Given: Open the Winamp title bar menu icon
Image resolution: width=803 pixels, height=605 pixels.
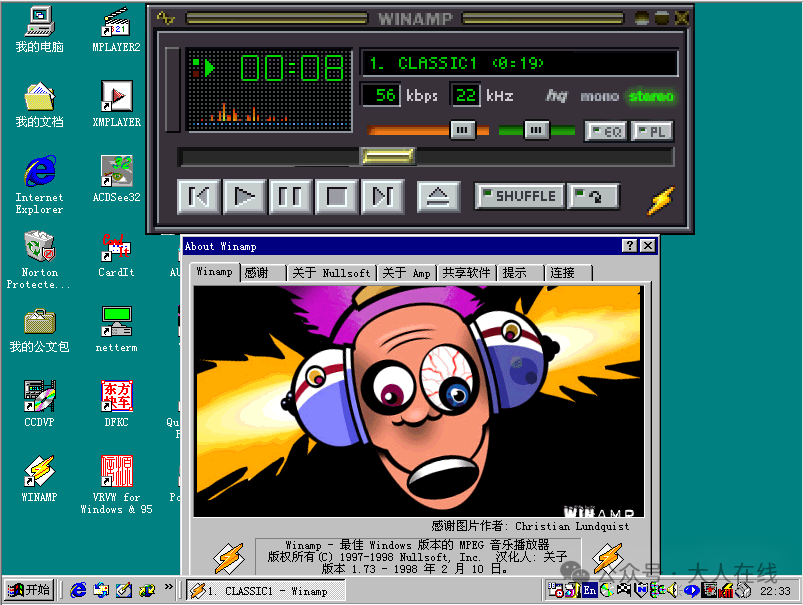Looking at the screenshot, I should pos(166,18).
